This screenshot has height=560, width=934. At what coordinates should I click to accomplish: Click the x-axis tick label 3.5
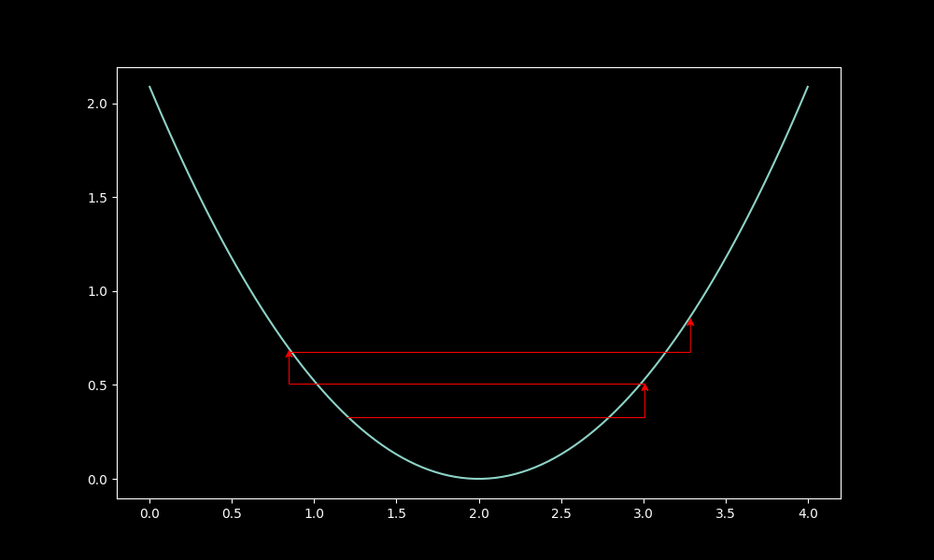pyautogui.click(x=726, y=513)
